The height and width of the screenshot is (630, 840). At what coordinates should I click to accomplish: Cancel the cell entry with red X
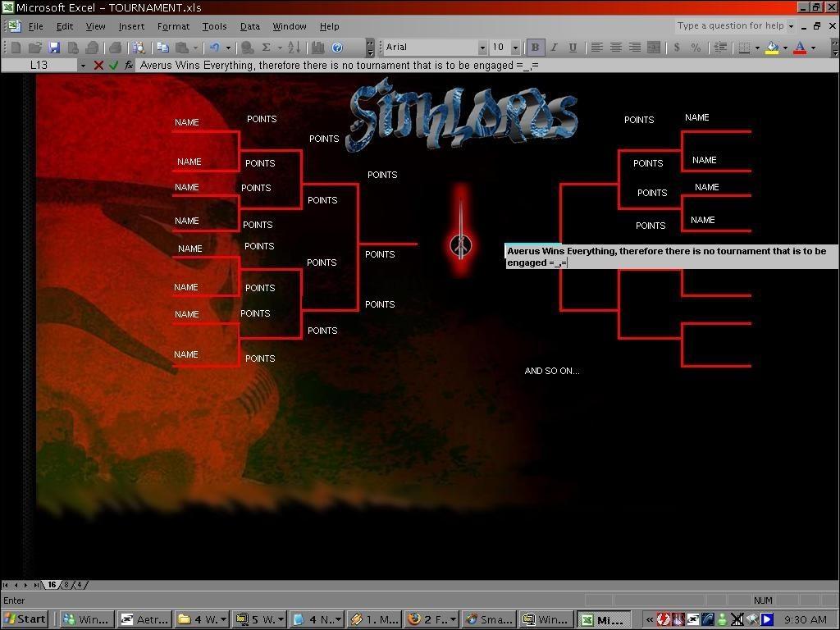tap(98, 65)
